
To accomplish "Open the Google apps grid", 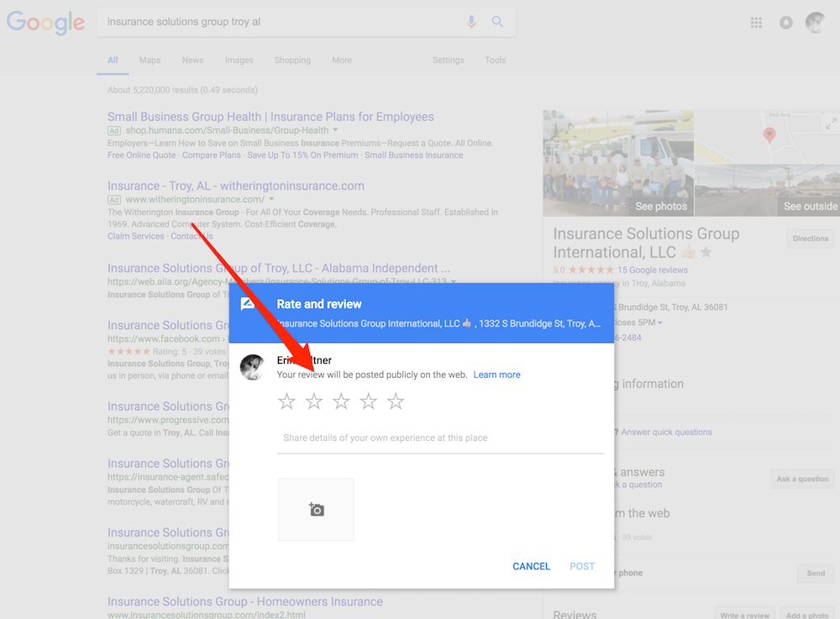I will [757, 23].
